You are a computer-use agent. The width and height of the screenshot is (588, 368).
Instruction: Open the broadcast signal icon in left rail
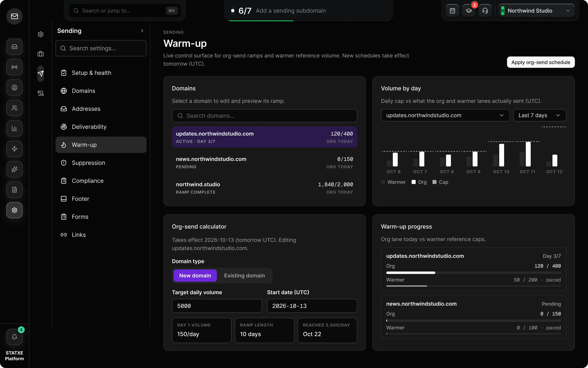pos(14,67)
